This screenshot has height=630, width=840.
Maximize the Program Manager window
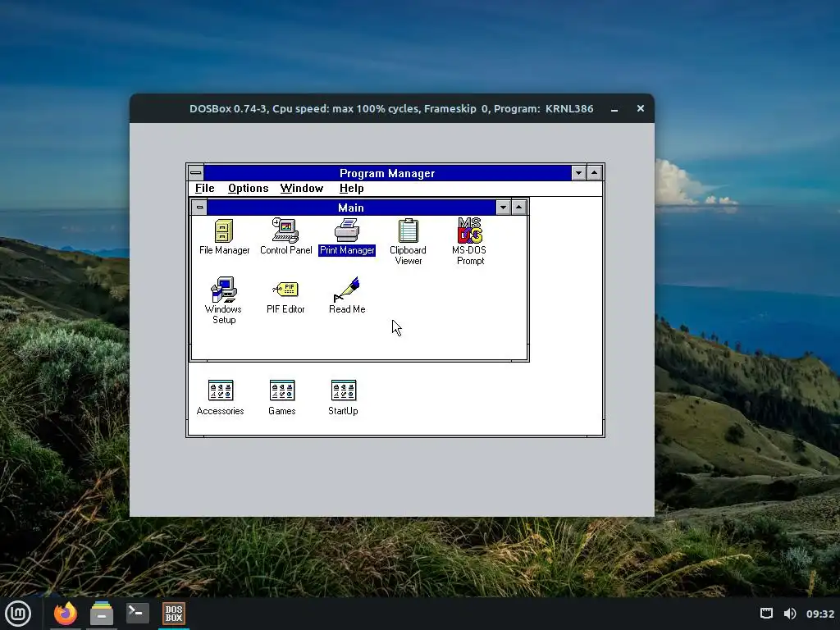[595, 173]
